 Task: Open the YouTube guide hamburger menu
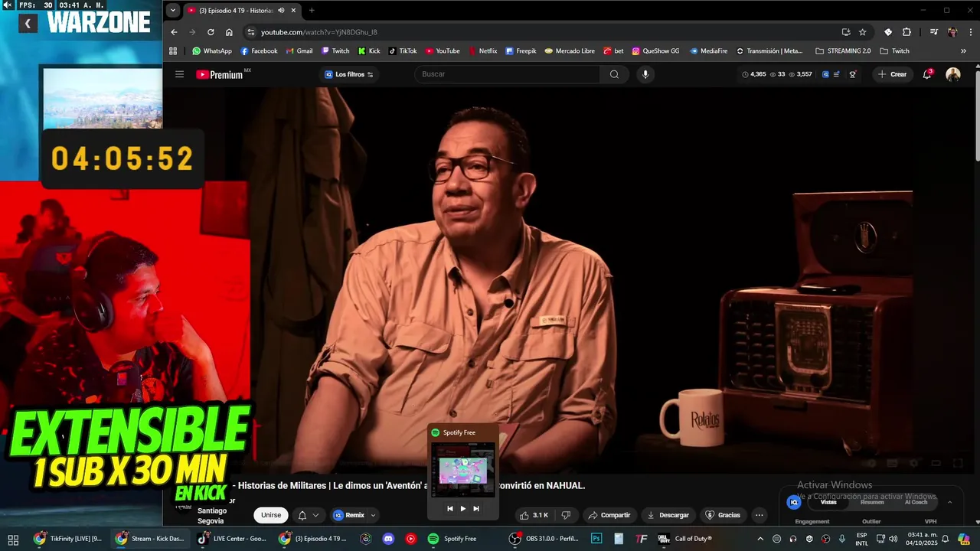[179, 74]
